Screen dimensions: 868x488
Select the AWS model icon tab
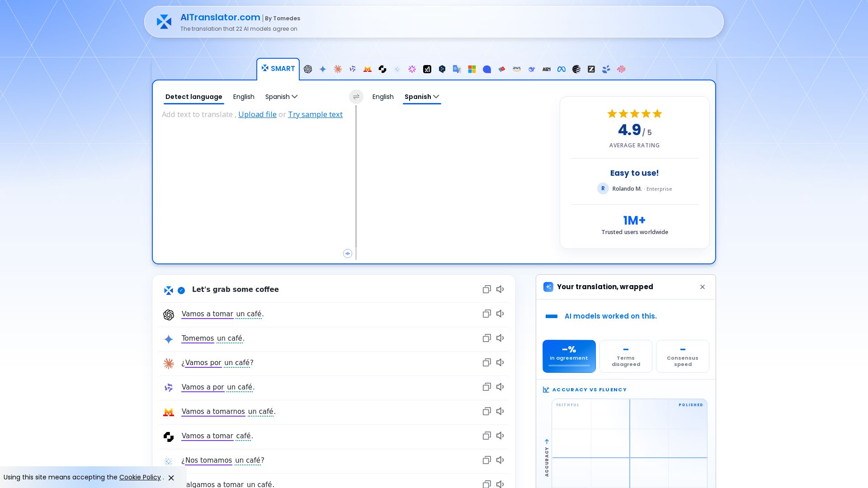coord(517,69)
